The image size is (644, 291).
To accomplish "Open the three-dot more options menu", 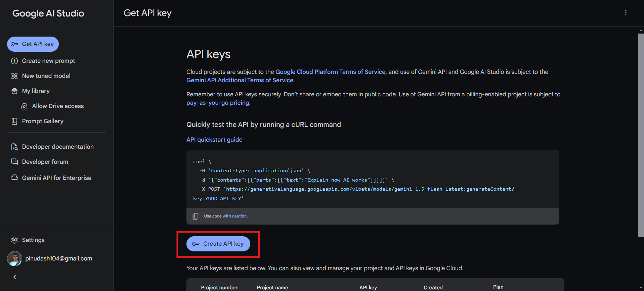I will [626, 13].
